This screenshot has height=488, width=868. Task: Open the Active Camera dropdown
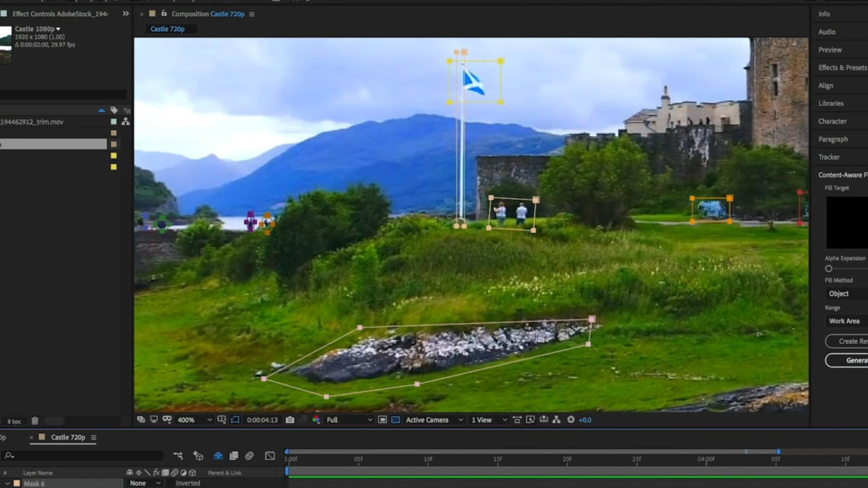click(x=435, y=420)
